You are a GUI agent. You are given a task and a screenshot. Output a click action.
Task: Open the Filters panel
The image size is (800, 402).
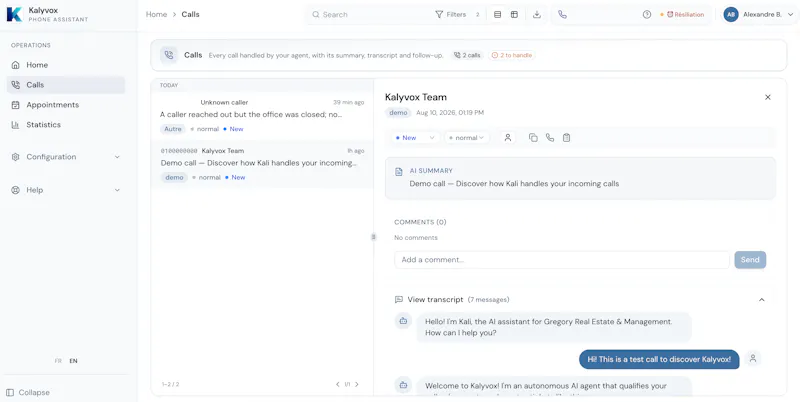(457, 14)
